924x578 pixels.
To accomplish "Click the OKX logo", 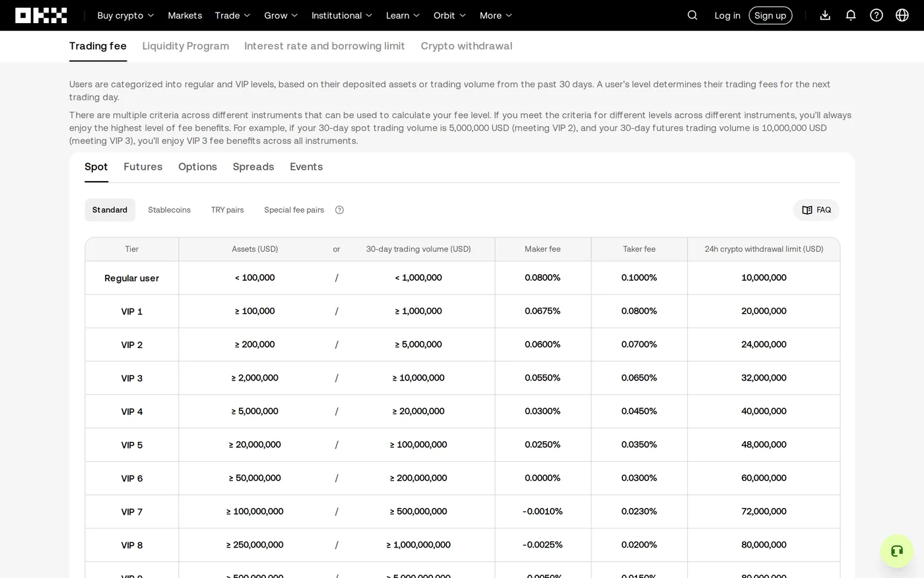I will click(41, 15).
